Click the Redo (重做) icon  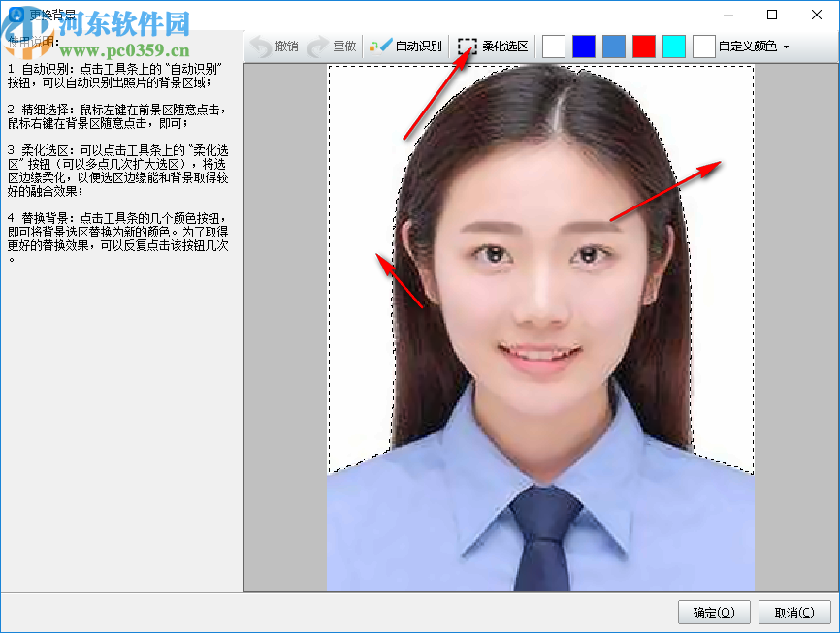click(317, 45)
